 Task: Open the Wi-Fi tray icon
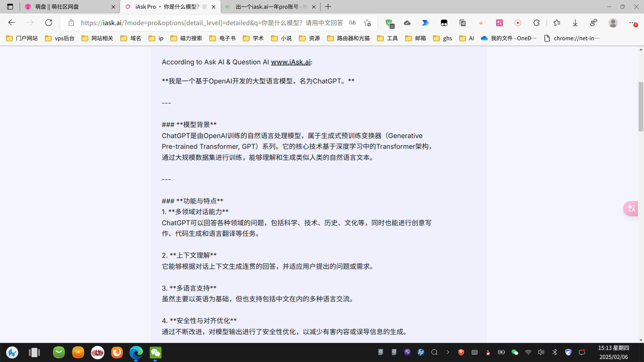(528, 352)
